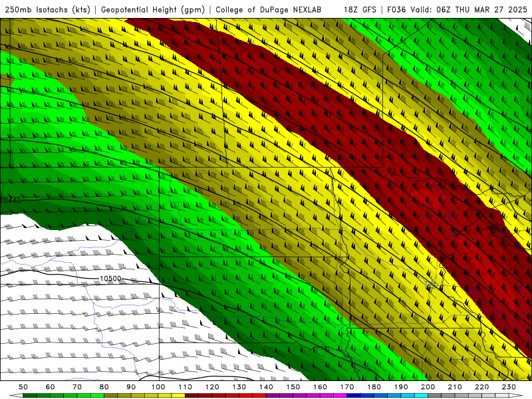Click the 80 value on the color scale
Screen dimensions: 532x399
[104, 387]
